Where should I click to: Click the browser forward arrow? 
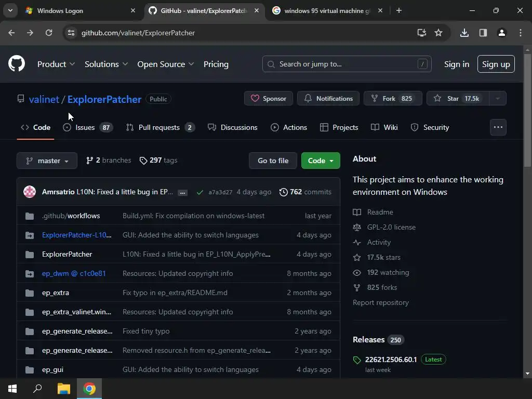30,33
